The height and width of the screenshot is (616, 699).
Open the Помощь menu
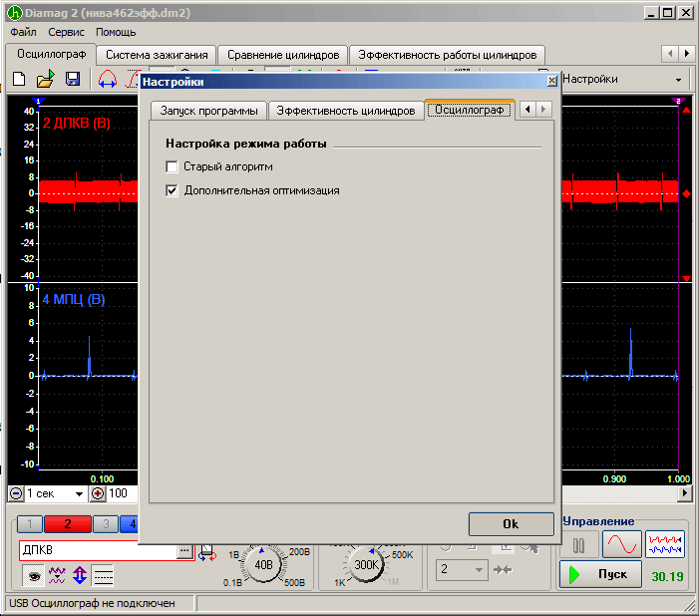(x=116, y=32)
